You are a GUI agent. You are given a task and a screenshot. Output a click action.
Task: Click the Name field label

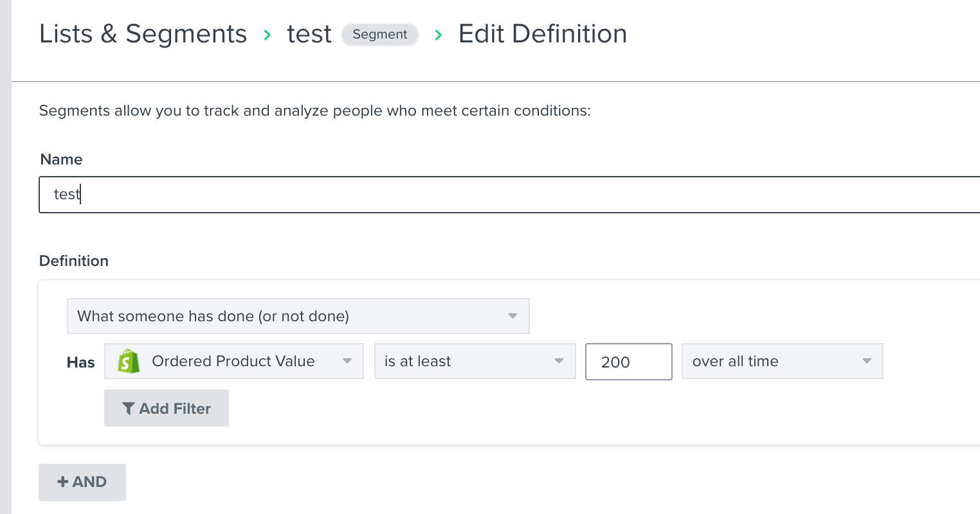pos(62,159)
